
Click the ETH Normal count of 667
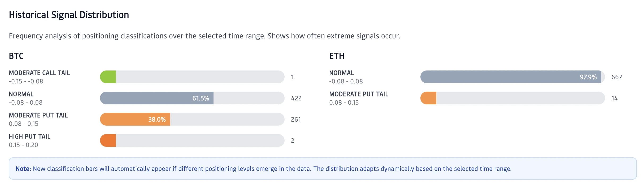coord(617,77)
